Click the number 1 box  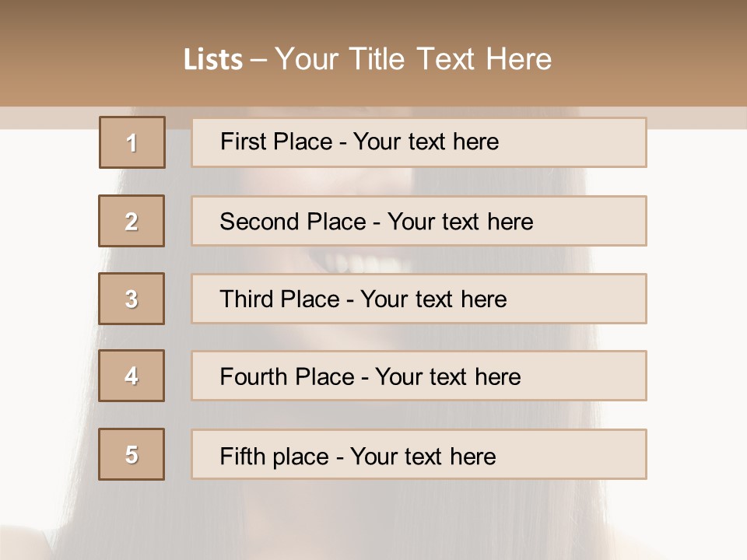coord(132,142)
